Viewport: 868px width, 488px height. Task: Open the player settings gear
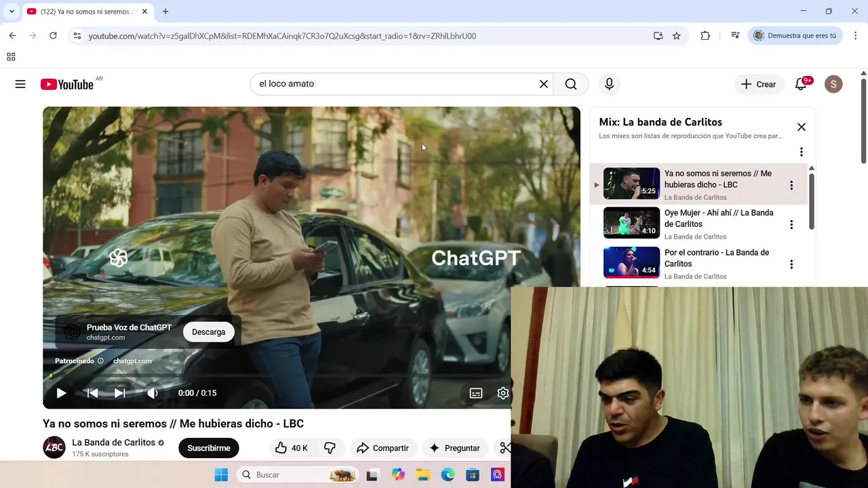click(502, 393)
